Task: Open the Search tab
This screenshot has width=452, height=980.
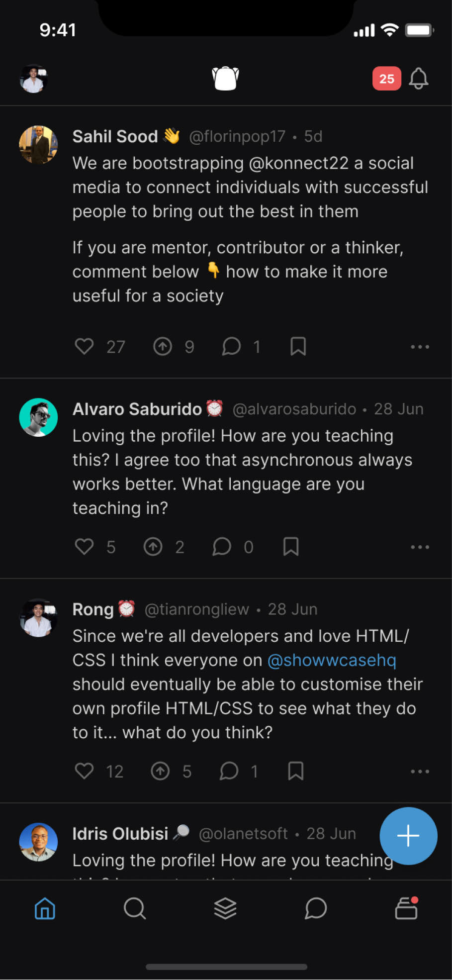Action: (135, 908)
